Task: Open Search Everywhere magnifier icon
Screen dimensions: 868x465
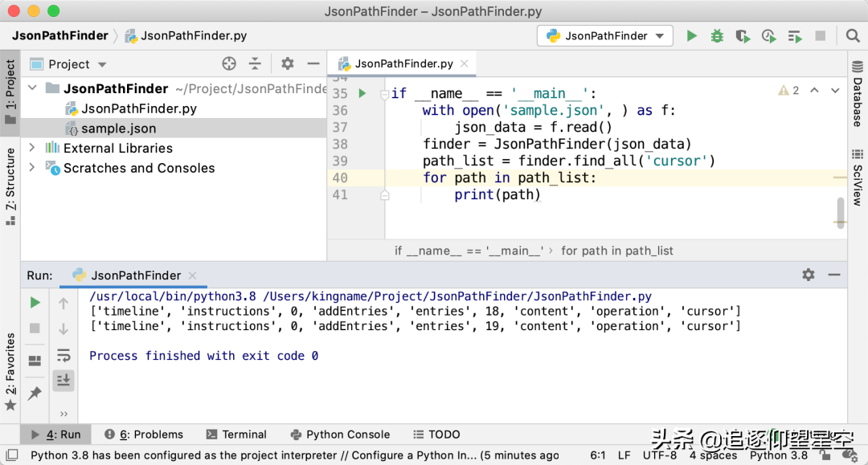Action: [853, 36]
